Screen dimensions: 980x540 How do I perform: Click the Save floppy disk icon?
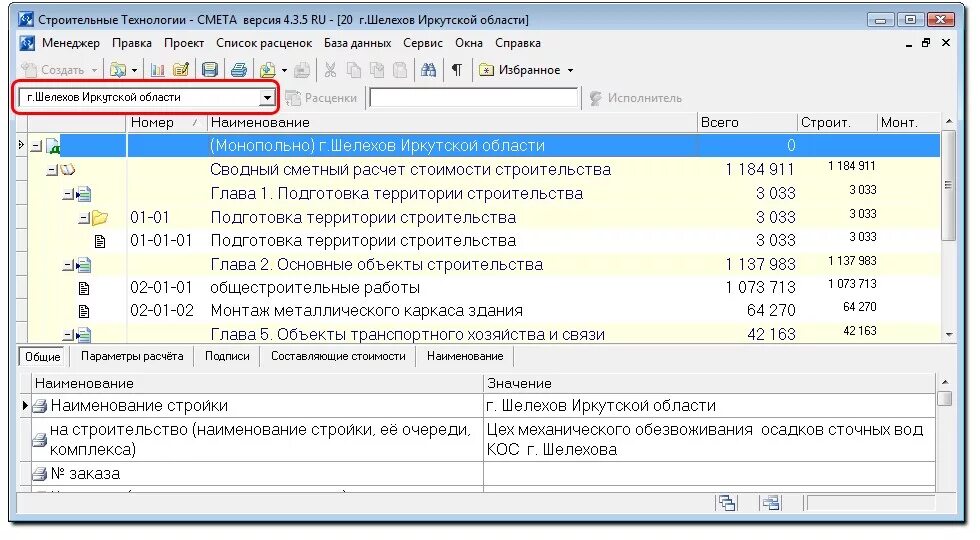[210, 70]
